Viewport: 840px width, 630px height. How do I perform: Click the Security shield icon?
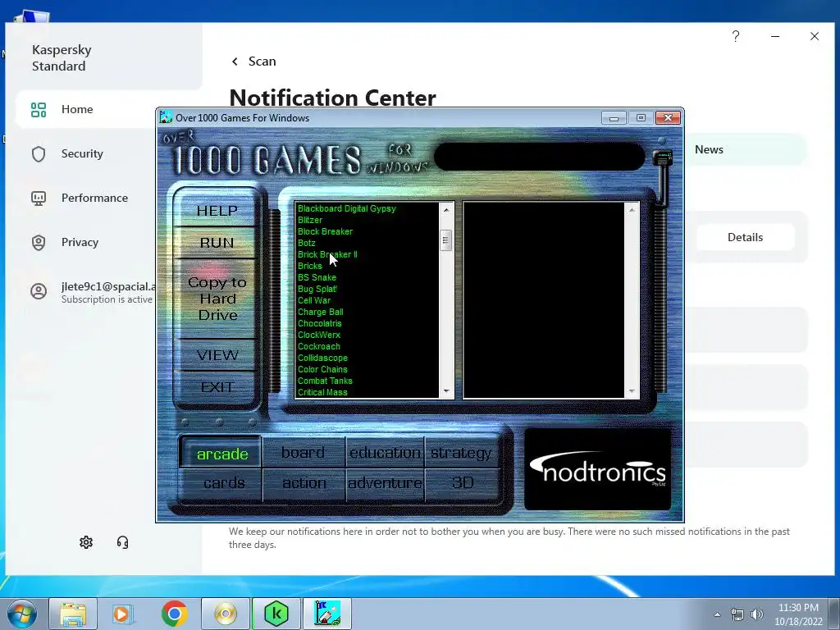(x=39, y=153)
